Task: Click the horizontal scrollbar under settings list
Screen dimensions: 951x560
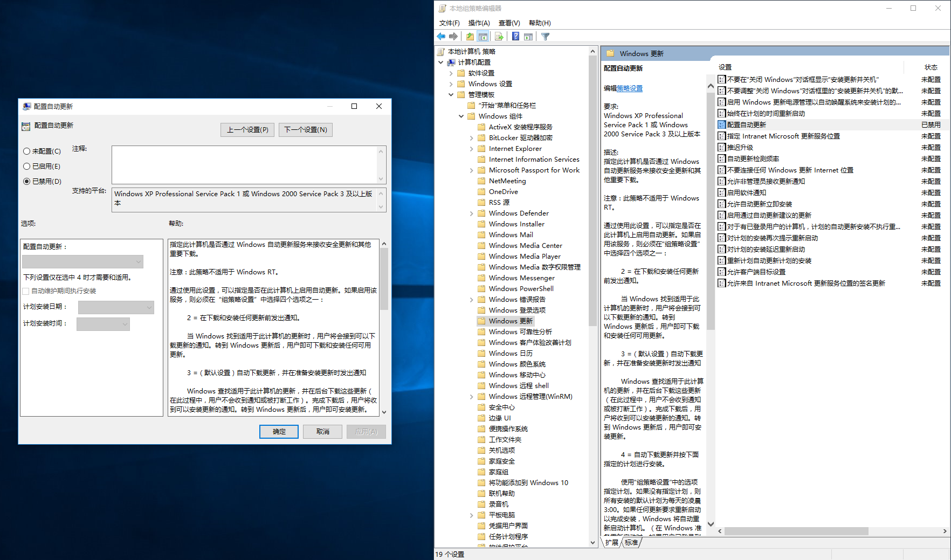Action: [796, 531]
